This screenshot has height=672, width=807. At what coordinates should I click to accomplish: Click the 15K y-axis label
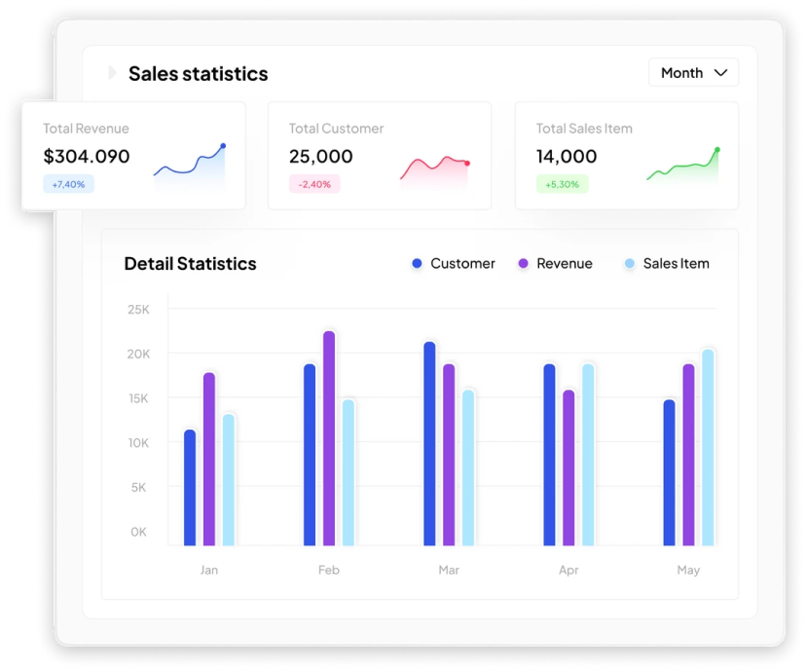tap(139, 398)
